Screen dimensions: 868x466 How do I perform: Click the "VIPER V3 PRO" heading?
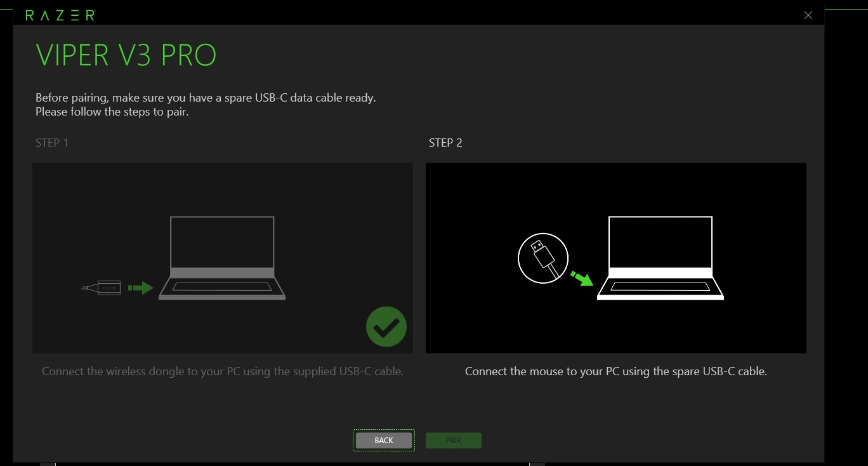126,55
